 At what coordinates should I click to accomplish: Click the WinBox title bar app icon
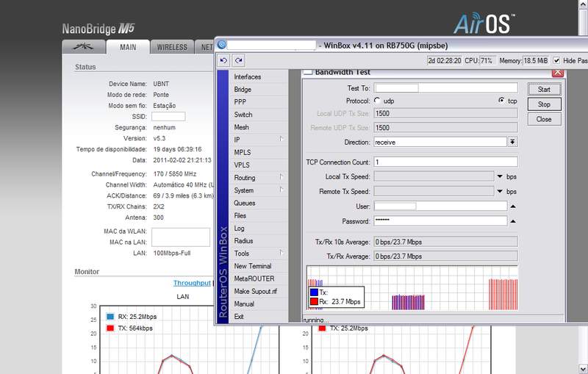(x=222, y=45)
